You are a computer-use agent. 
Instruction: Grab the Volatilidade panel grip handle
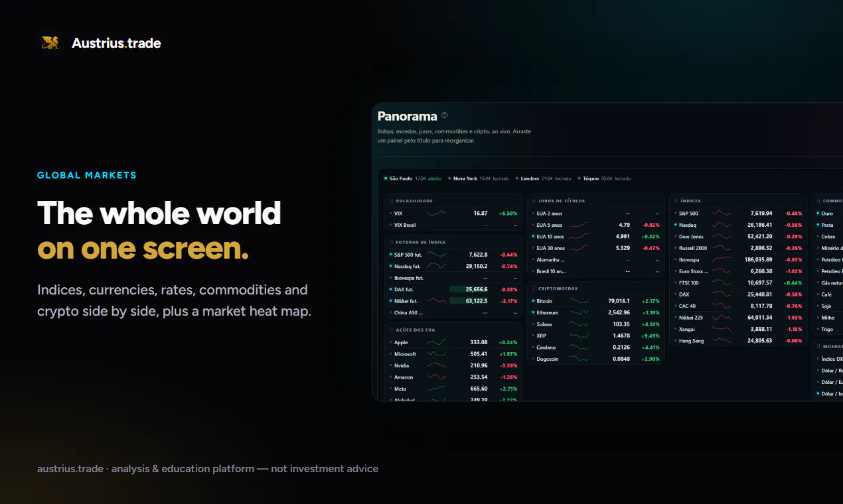(x=391, y=201)
